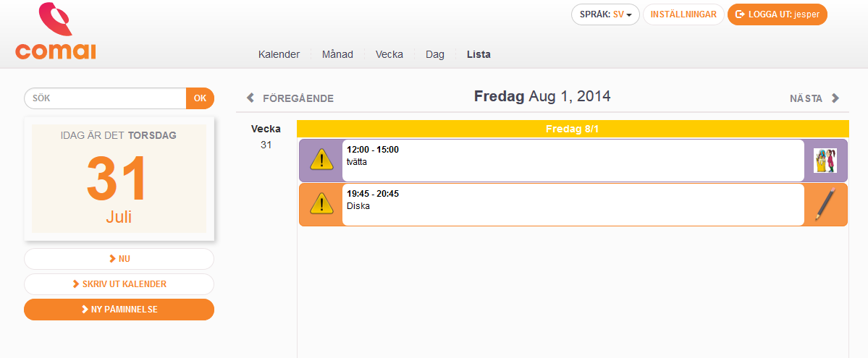
Task: Switch to the Vecka view
Action: (x=389, y=54)
